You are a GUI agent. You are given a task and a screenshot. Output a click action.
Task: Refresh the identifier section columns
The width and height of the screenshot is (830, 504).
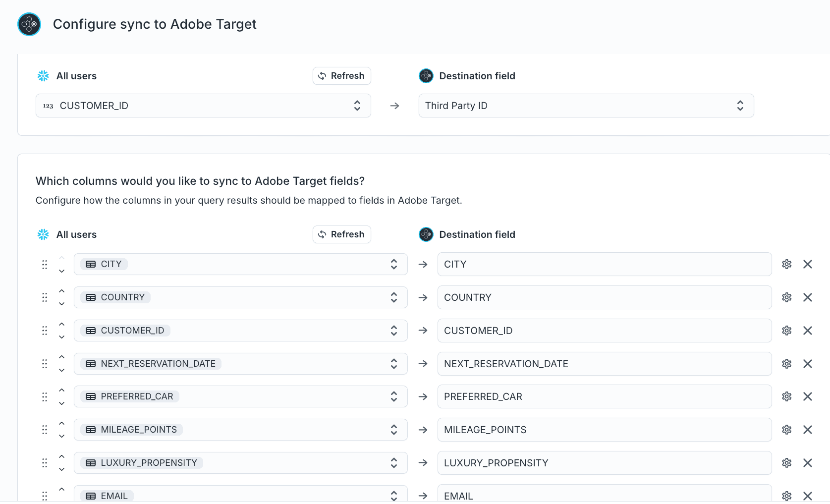(x=341, y=76)
